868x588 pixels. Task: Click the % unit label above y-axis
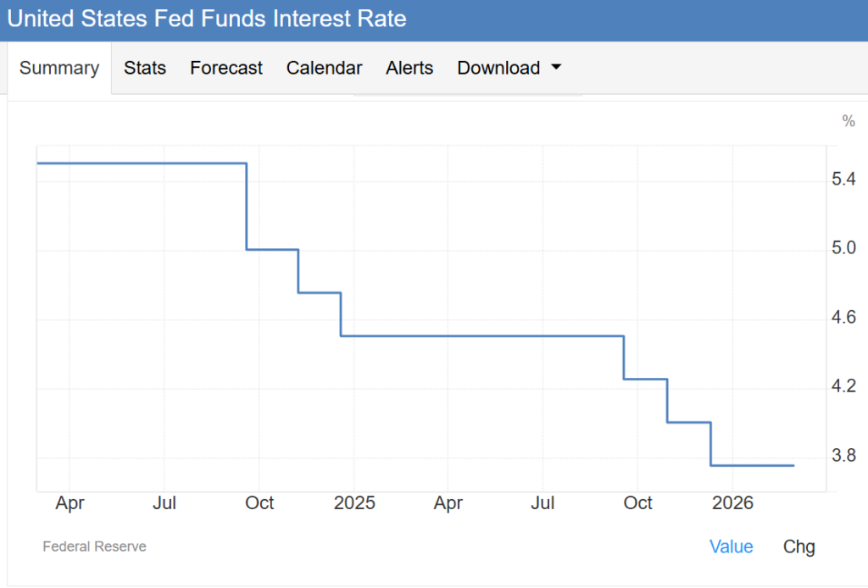tap(848, 122)
